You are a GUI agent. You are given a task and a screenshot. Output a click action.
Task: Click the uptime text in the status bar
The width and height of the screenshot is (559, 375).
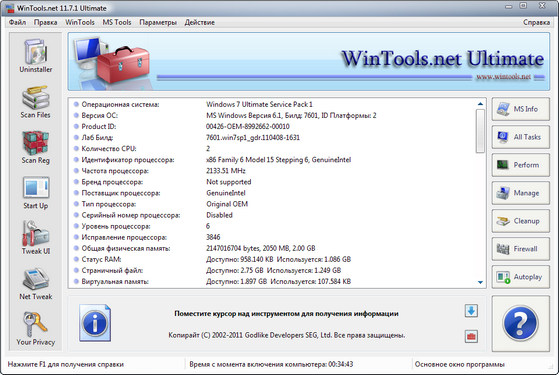point(271,364)
